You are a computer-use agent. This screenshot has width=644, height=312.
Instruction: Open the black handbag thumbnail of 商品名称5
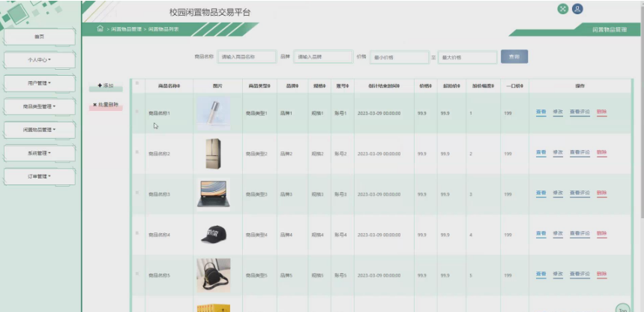214,275
